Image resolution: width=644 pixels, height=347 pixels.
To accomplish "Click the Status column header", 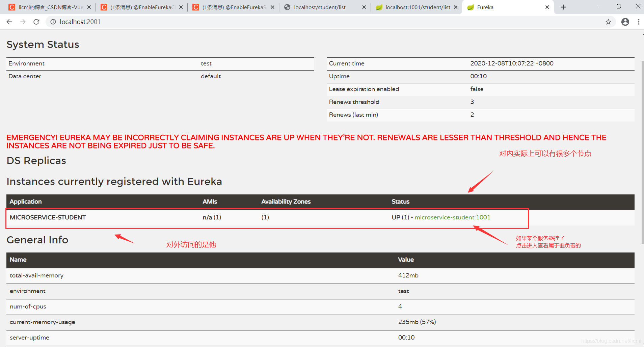I will coord(400,202).
